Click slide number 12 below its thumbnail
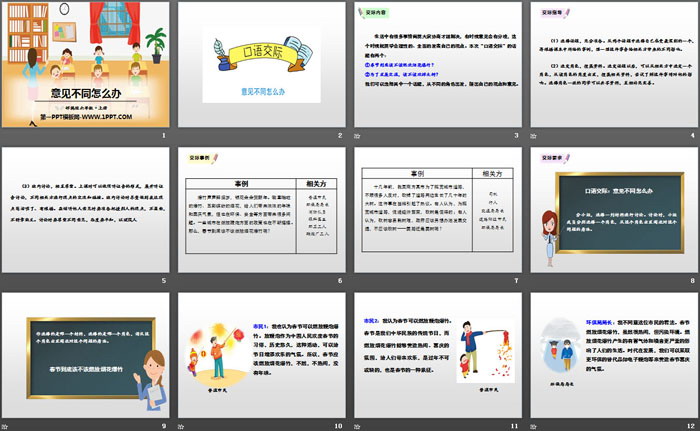 click(691, 426)
